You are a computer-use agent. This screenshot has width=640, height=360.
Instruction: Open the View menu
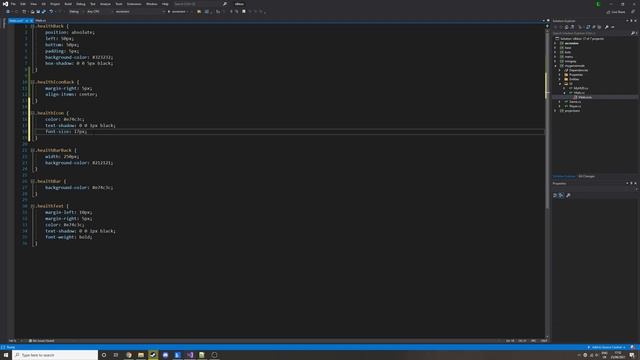coord(33,4)
